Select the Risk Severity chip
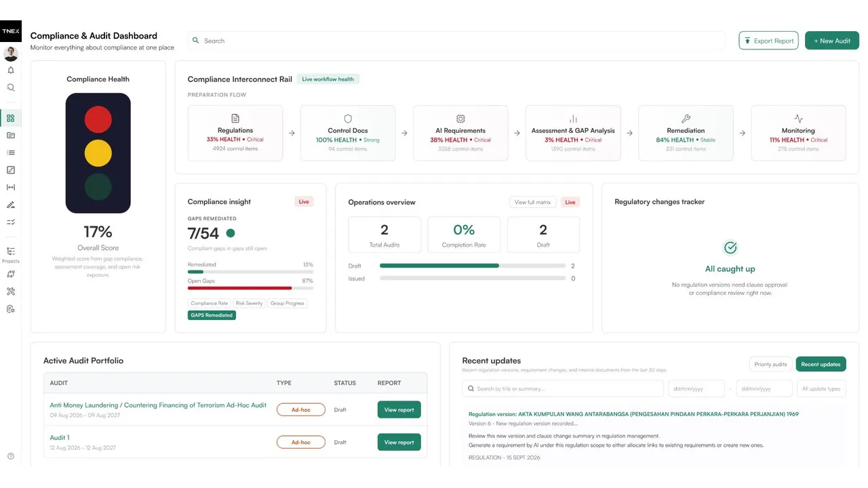The image size is (868, 488). [x=250, y=304]
